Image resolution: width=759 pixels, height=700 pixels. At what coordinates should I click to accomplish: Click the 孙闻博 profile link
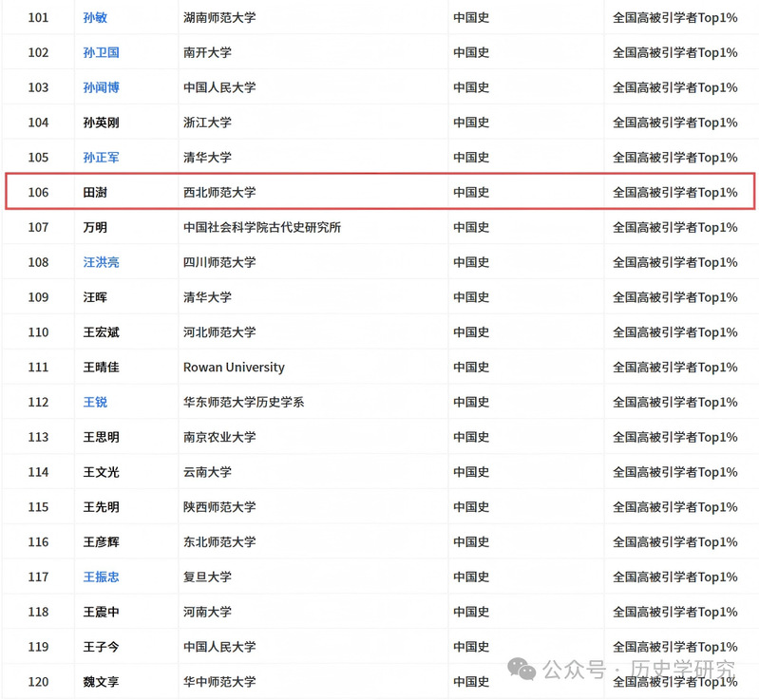pos(101,87)
